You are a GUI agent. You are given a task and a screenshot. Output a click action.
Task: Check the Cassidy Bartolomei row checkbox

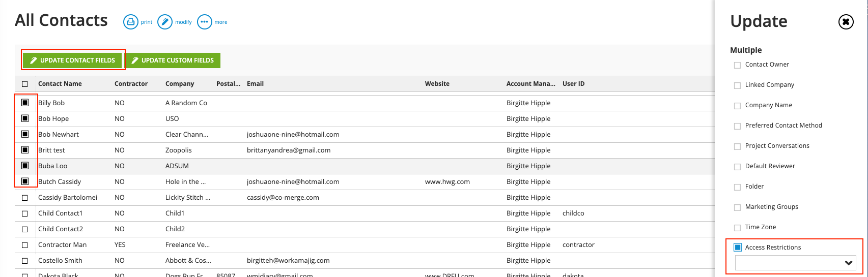pos(25,198)
